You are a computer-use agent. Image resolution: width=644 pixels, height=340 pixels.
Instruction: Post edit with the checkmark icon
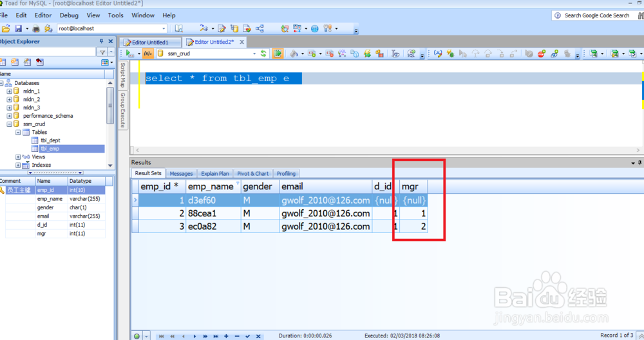click(248, 336)
